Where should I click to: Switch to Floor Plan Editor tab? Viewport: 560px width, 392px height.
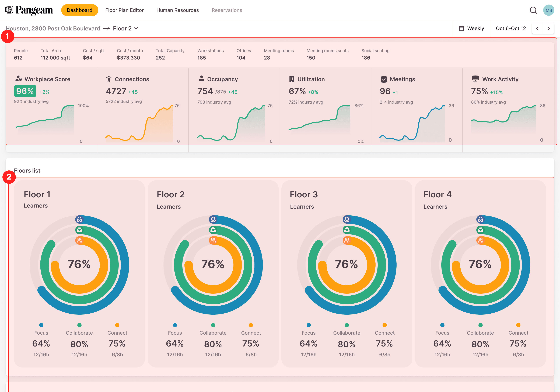(x=124, y=10)
